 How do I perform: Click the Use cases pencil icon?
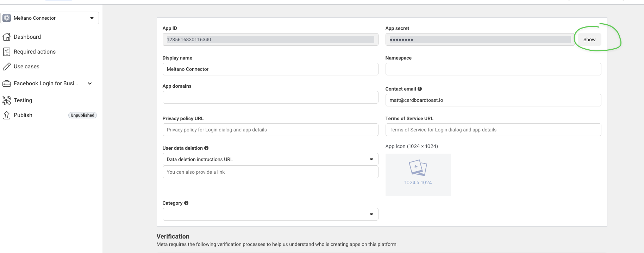(7, 67)
